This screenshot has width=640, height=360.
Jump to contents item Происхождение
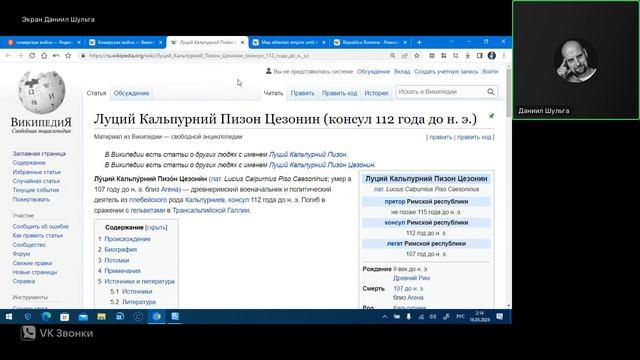pyautogui.click(x=127, y=239)
